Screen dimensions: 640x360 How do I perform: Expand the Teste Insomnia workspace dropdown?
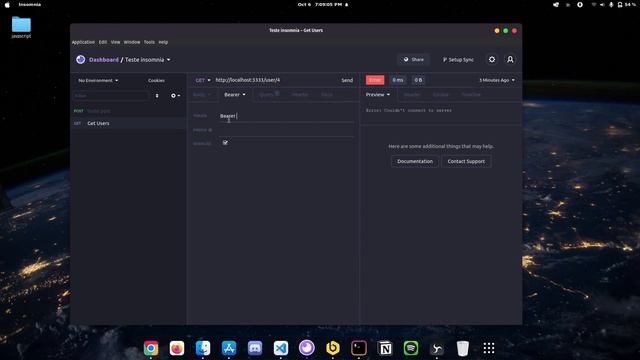point(148,60)
